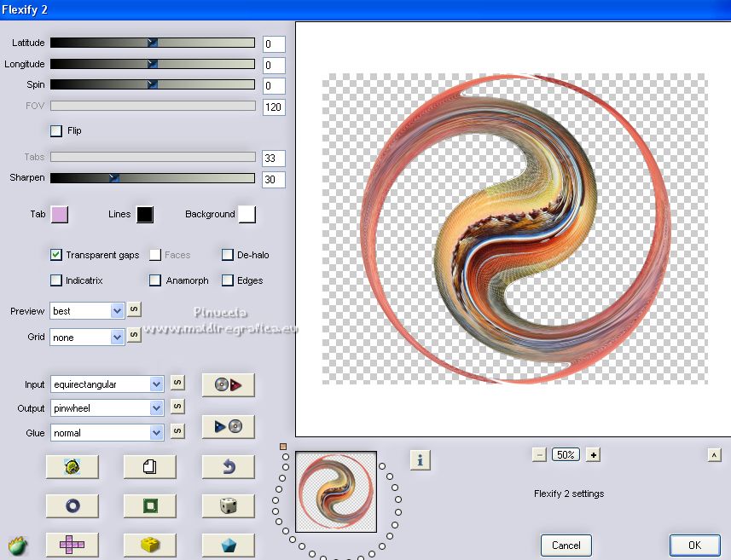The width and height of the screenshot is (731, 560).
Task: Click the copy pages icon button
Action: tap(149, 467)
